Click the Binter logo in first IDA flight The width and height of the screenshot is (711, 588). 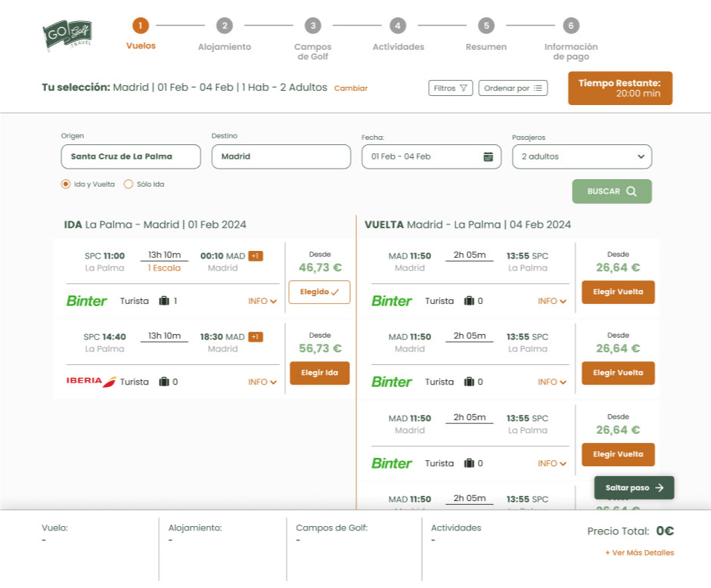point(87,301)
